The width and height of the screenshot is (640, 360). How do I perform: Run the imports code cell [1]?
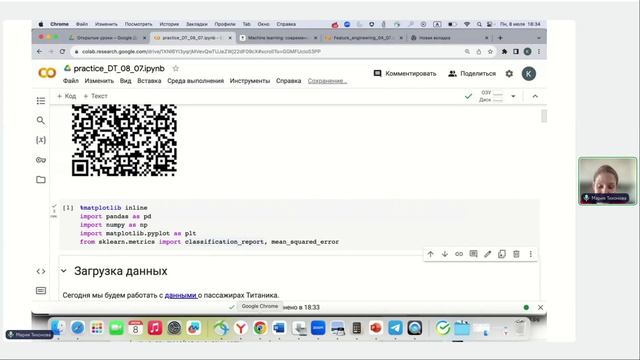(68, 208)
